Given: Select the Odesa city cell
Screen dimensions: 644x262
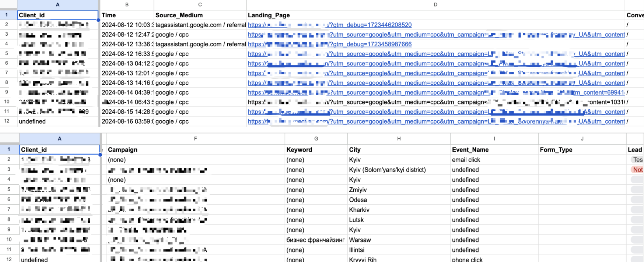Looking at the screenshot, I should pyautogui.click(x=399, y=199).
